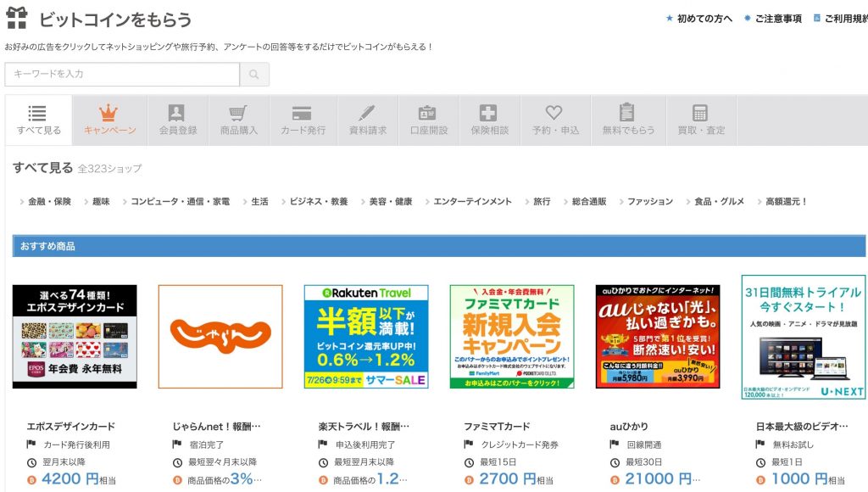Screen dimensions: 868x492
Task: Open the U-NEXT free trial banner
Action: pos(804,337)
